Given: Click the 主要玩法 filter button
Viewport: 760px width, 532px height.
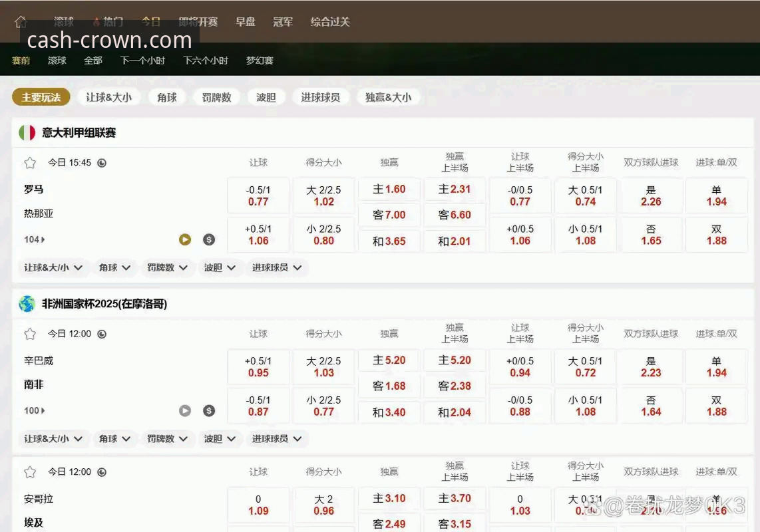Looking at the screenshot, I should point(41,97).
